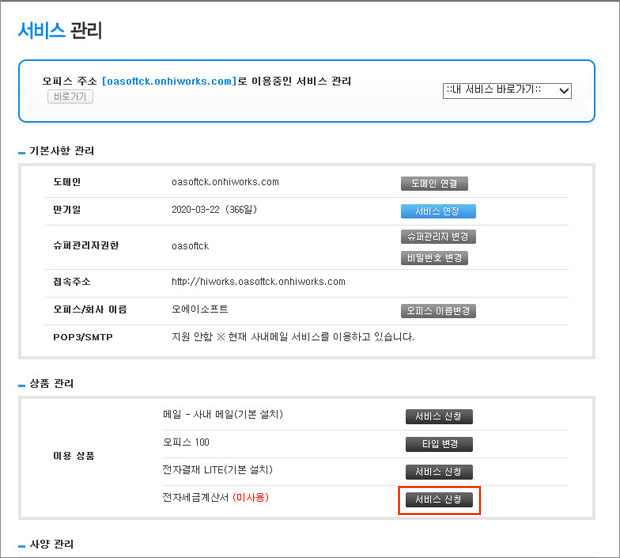Select the access URL http://hiworks.oasoftck.onhiworks.com
Screen dimensions: 620x558
258,282
